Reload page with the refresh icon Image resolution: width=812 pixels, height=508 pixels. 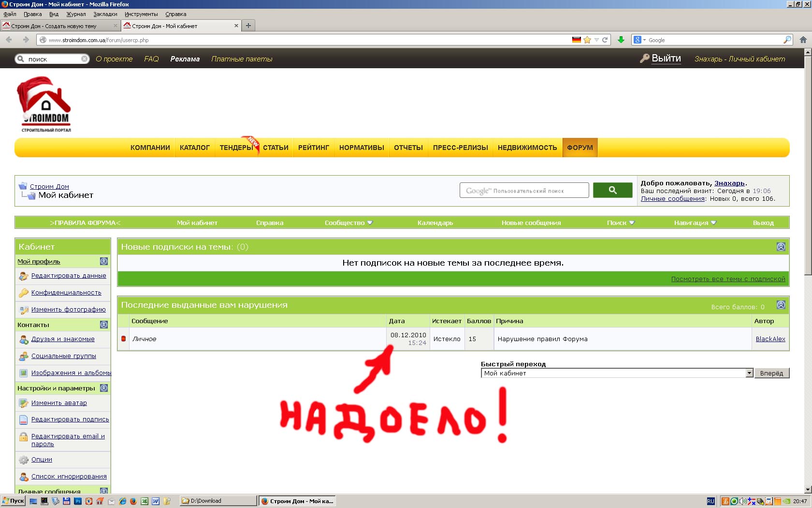pos(605,40)
